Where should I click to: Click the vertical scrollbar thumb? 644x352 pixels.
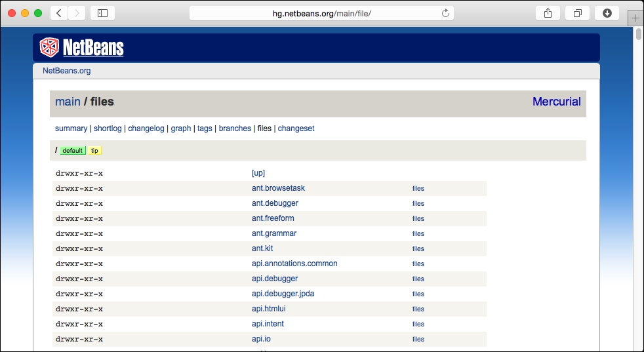click(x=639, y=33)
